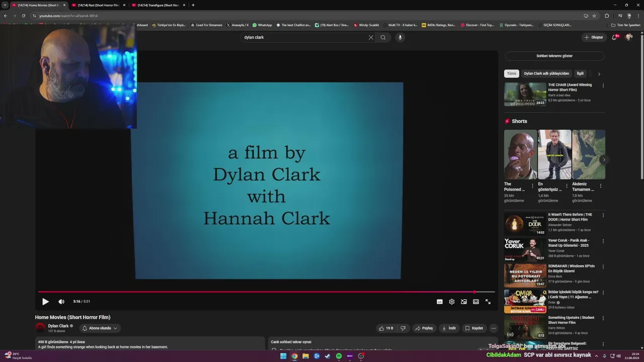The image size is (644, 362).
Task: Open Steam from the taskbar
Action: (x=328, y=356)
